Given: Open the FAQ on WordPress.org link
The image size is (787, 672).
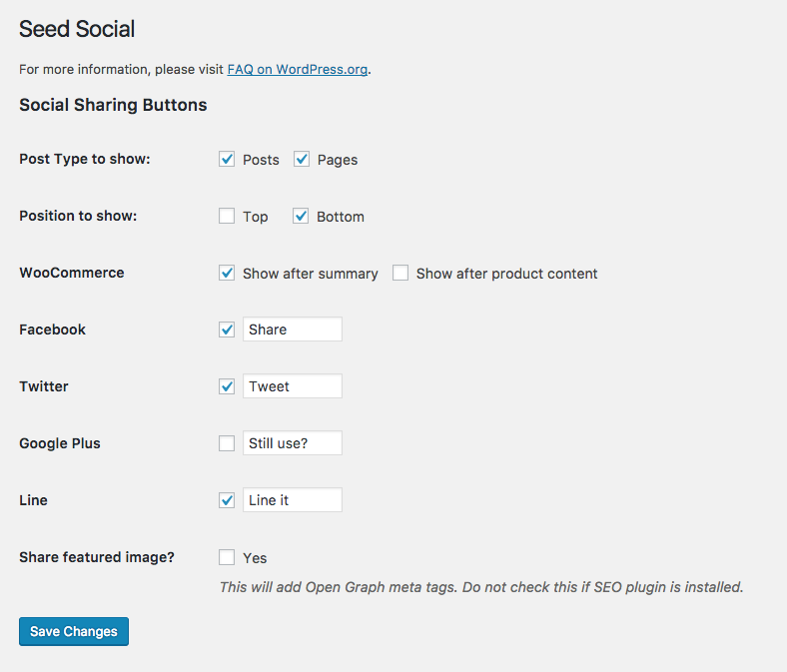Looking at the screenshot, I should pos(298,70).
